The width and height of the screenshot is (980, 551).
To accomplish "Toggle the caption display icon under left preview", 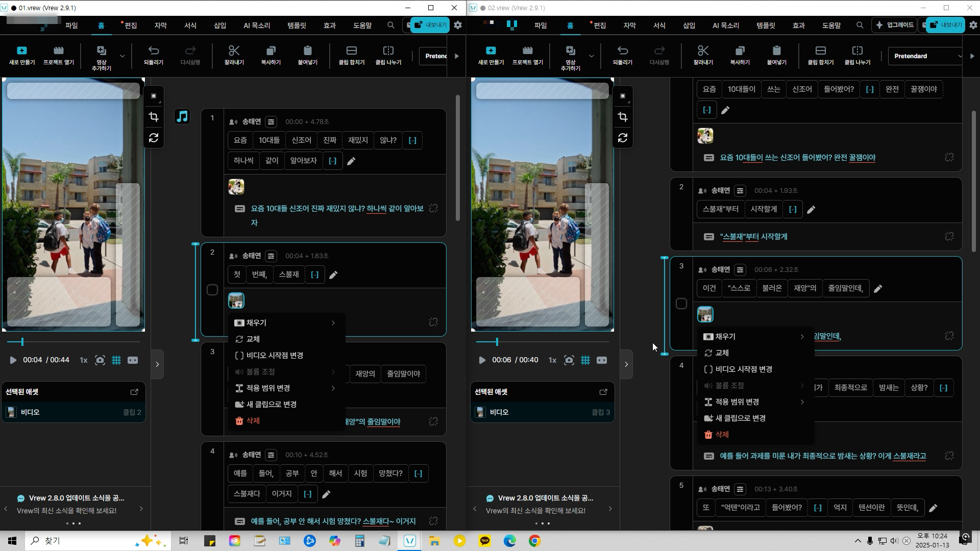I will click(133, 360).
